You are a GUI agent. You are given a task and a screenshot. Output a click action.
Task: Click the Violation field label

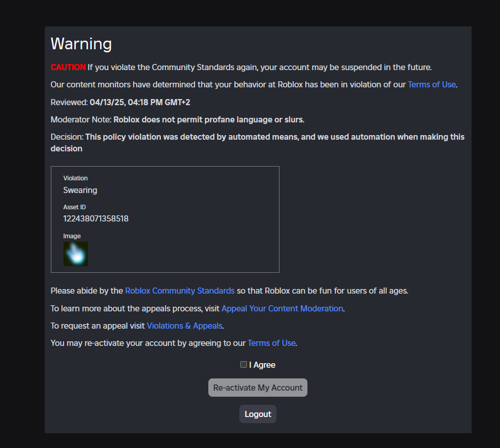tap(75, 178)
